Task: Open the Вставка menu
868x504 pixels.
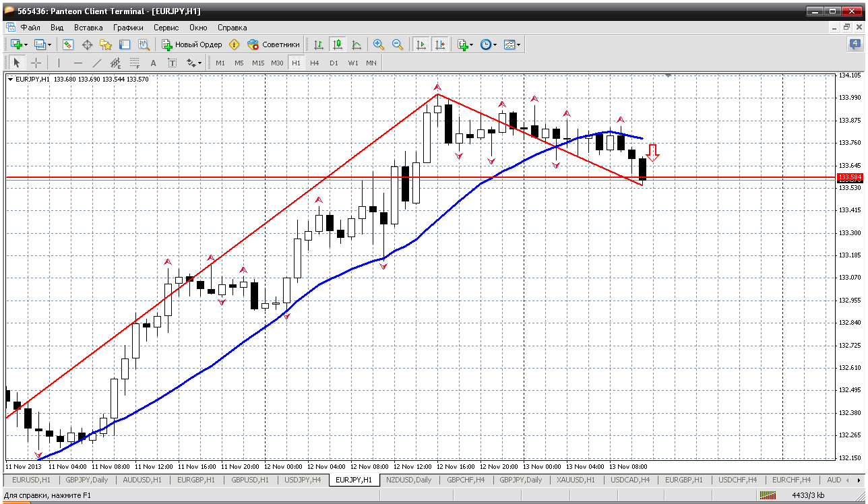Action: click(x=88, y=28)
